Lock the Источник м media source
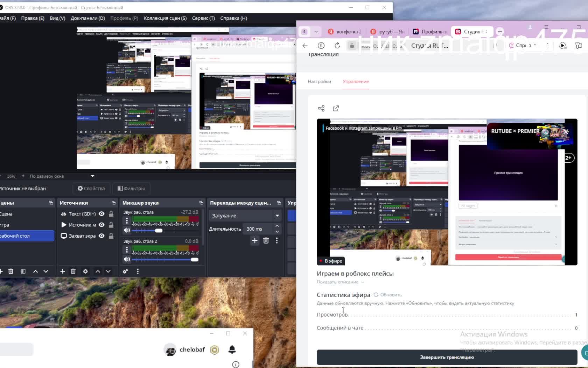This screenshot has width=588, height=368. [x=111, y=225]
